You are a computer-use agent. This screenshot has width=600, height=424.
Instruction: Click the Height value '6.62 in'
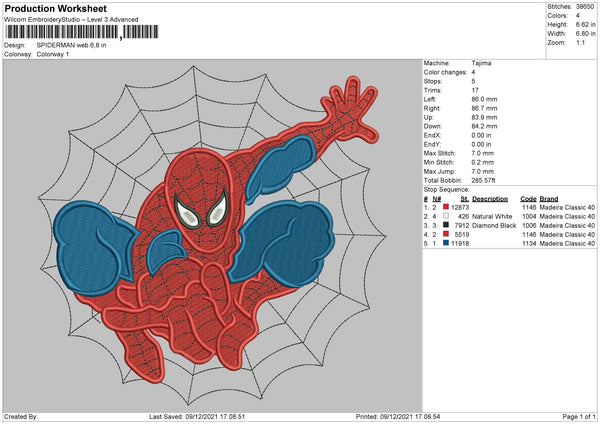point(585,24)
